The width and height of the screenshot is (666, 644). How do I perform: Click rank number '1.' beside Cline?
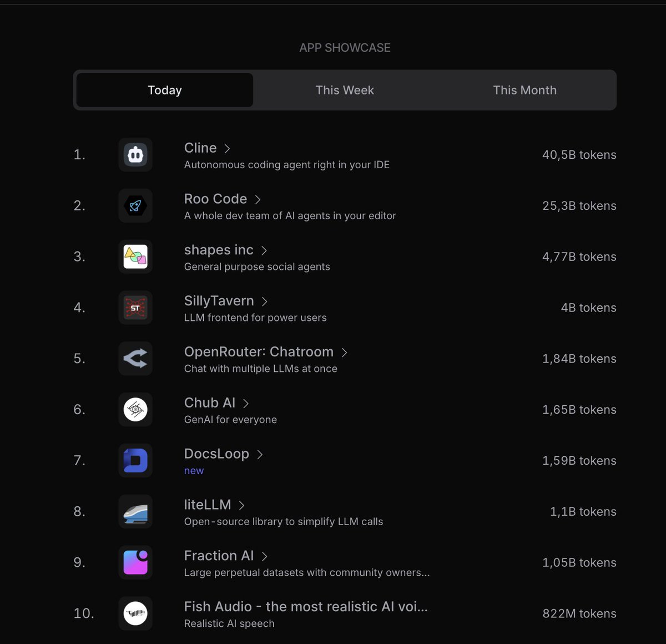click(x=79, y=155)
